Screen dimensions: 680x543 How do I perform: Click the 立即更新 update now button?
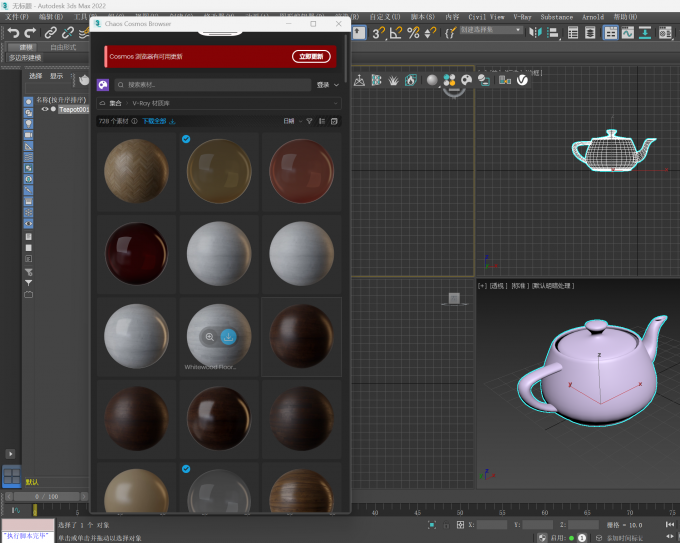311,56
